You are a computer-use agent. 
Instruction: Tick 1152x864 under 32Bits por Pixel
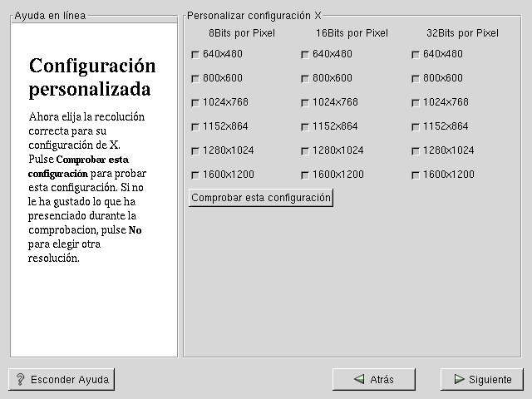click(x=416, y=127)
